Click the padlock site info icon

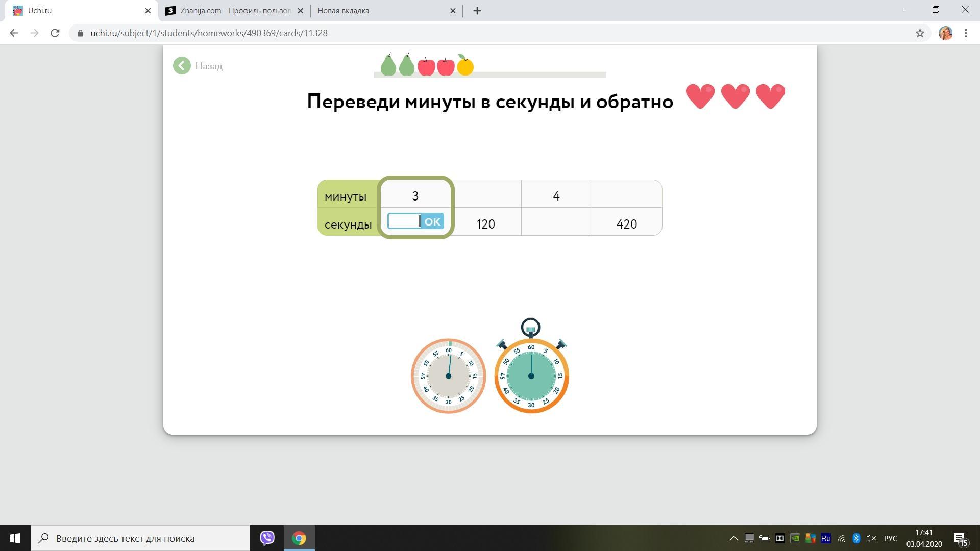80,33
